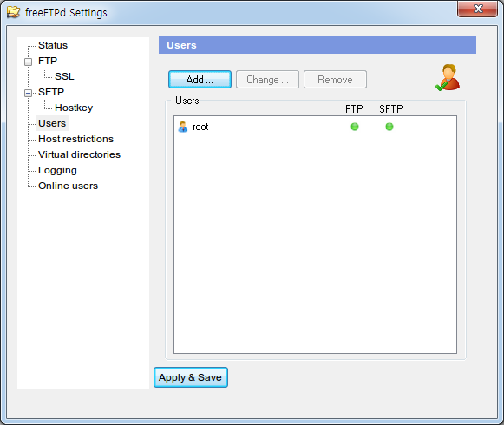The image size is (504, 425).
Task: Click root's green SFTP status dot
Action: 389,127
